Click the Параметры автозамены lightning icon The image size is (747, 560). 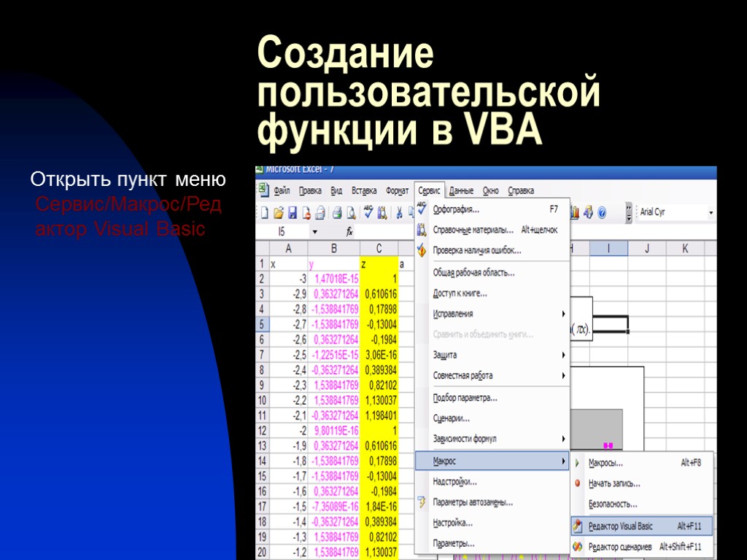click(x=422, y=502)
